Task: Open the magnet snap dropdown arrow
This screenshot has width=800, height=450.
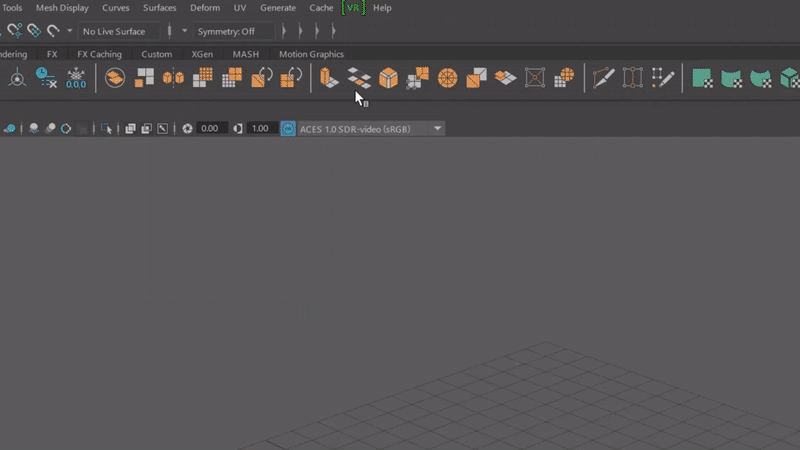Action: coord(69,31)
